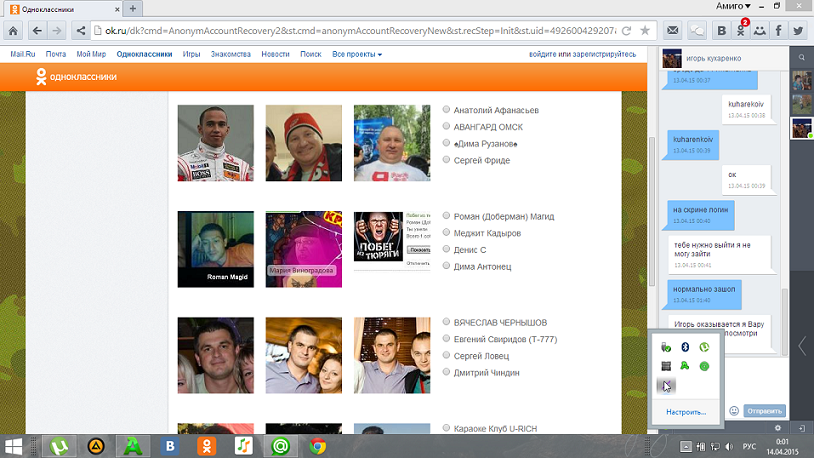Click the address bar URL field
The height and width of the screenshot is (458, 814).
pos(360,31)
